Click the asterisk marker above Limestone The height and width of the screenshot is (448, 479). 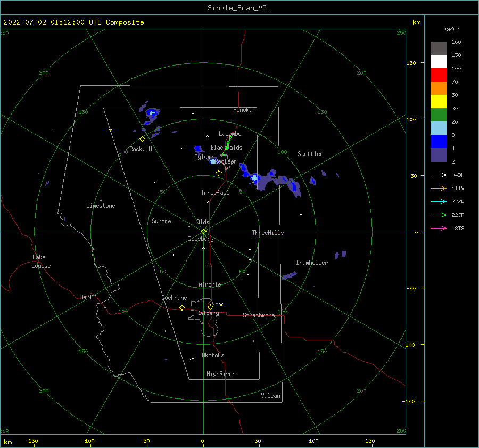tap(101, 201)
